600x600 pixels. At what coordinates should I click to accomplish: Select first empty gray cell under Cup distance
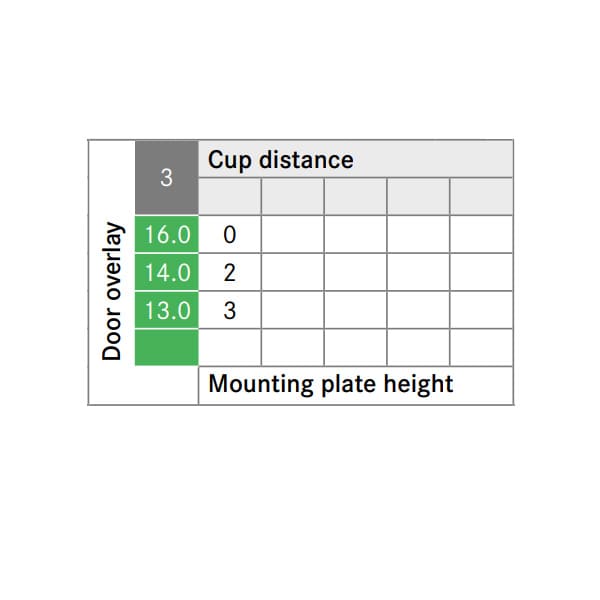230,196
